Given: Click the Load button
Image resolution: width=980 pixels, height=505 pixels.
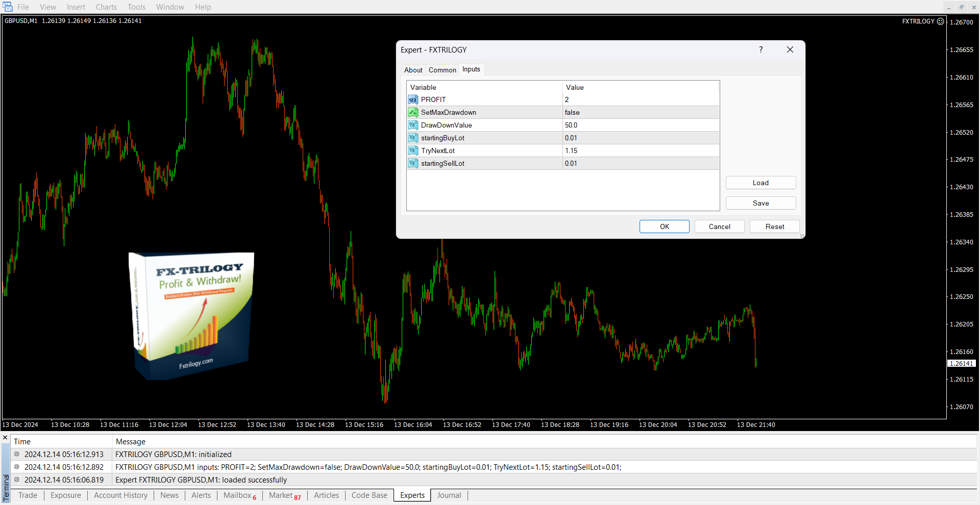Looking at the screenshot, I should tap(761, 183).
